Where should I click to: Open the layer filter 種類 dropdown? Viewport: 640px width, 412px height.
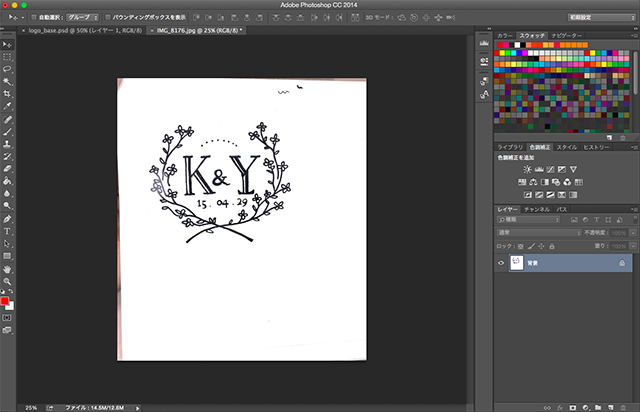[529, 220]
